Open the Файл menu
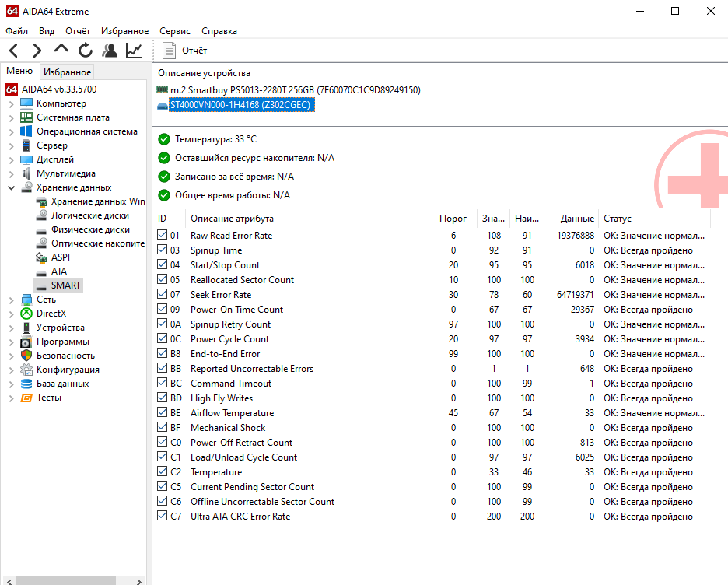 16,31
